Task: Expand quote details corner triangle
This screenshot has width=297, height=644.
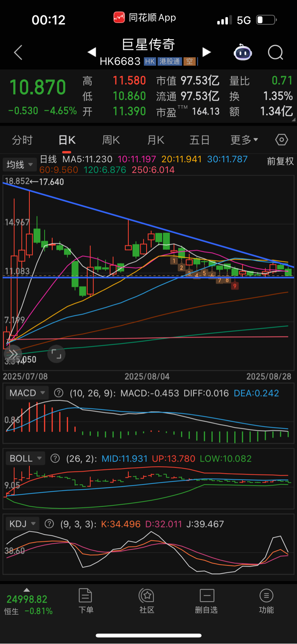Action: click(294, 120)
